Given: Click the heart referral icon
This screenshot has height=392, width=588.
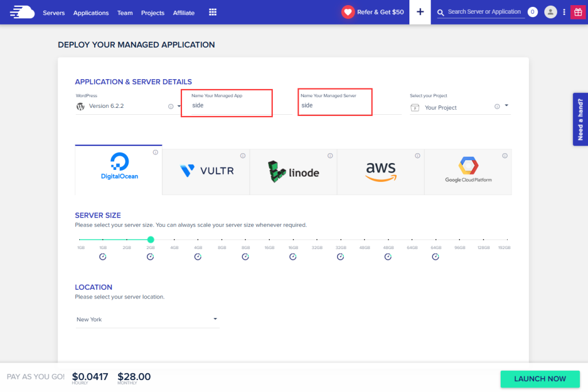Looking at the screenshot, I should point(347,13).
